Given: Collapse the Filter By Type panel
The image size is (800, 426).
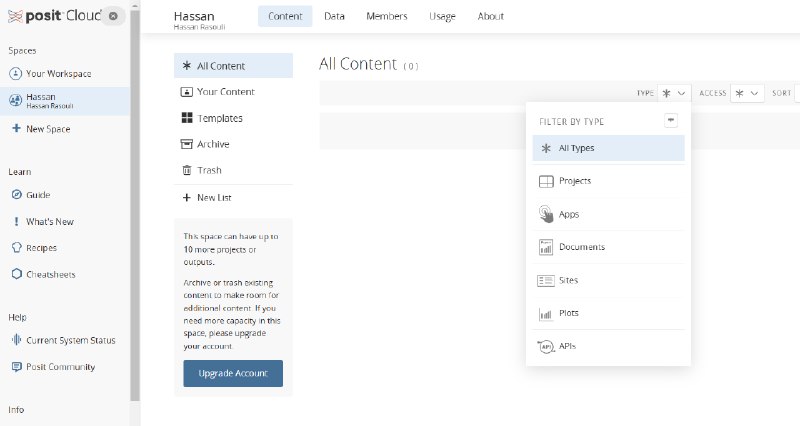Looking at the screenshot, I should (x=671, y=120).
